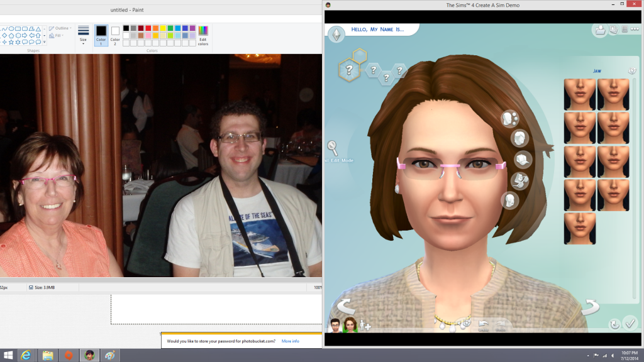644x362 pixels.
Task: Switch to the female Sim portrait
Action: [x=350, y=325]
